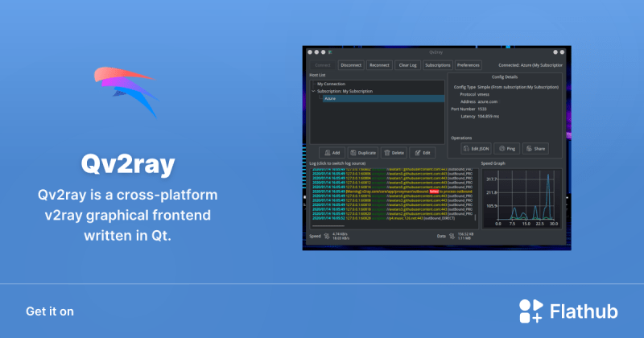644x338 pixels.
Task: Click the Operations label
Action: (x=461, y=138)
